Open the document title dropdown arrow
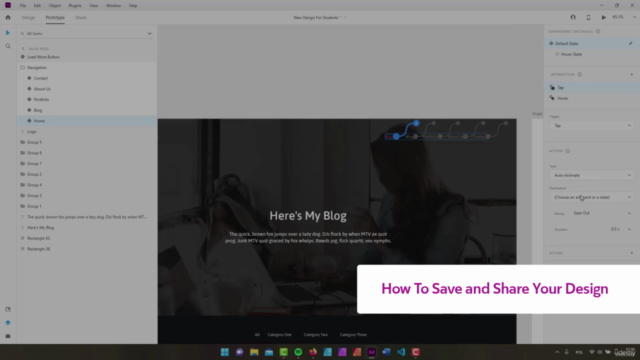Image resolution: width=640 pixels, height=360 pixels. pos(345,18)
